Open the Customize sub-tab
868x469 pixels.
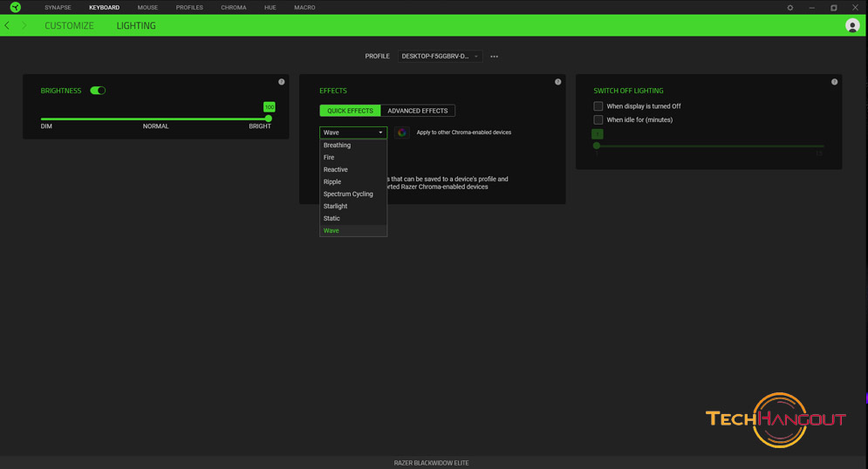click(69, 25)
